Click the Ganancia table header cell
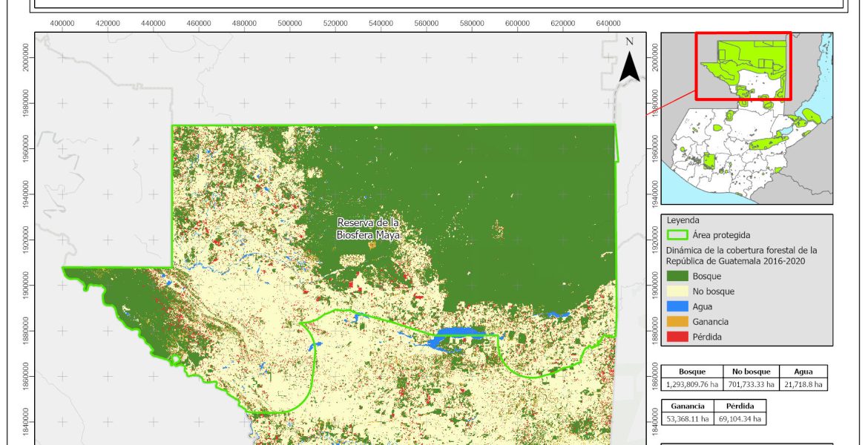The image size is (868, 445). click(x=688, y=406)
